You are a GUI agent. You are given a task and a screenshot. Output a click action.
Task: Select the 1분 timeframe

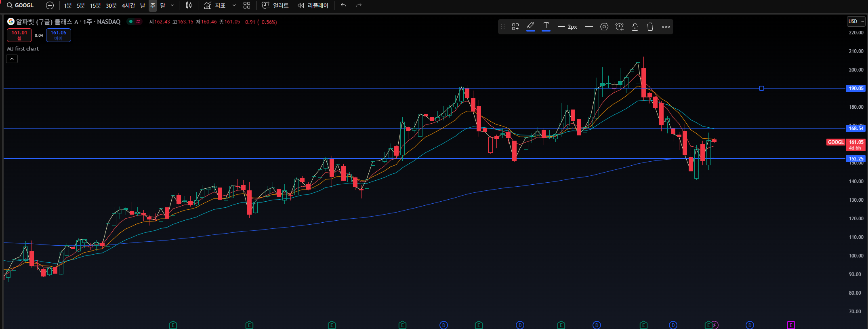tap(67, 5)
